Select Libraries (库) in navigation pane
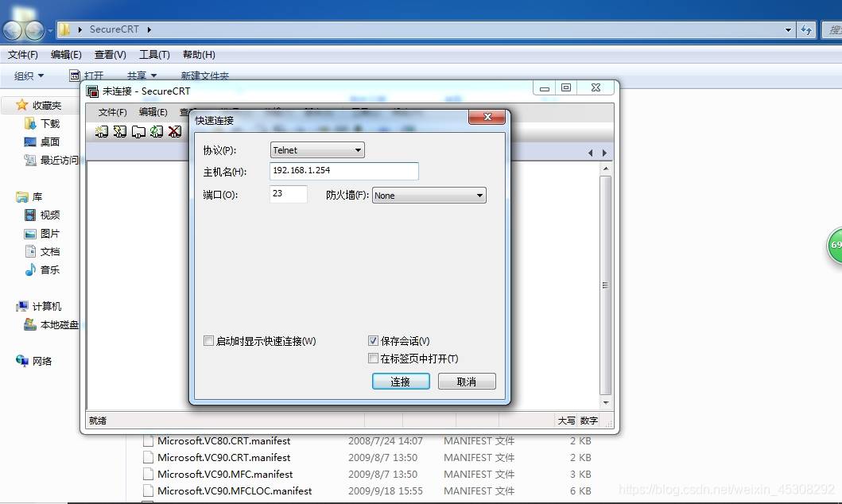Screen dimensions: 842x504 click(x=29, y=197)
